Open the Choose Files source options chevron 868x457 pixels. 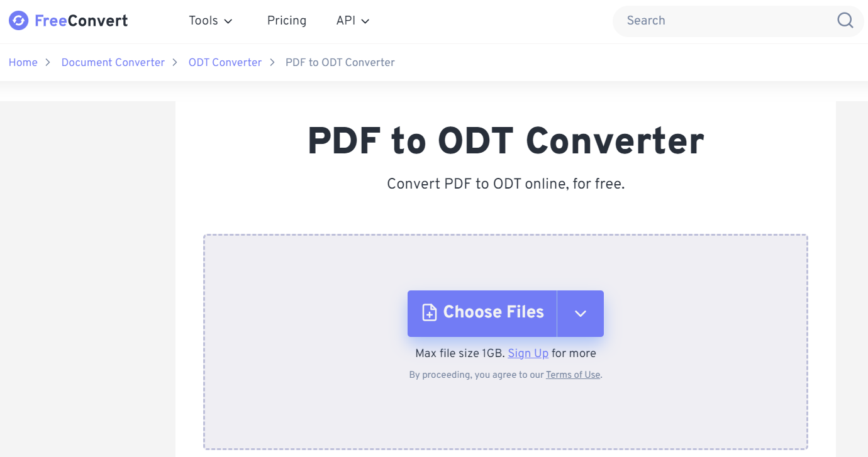click(580, 313)
